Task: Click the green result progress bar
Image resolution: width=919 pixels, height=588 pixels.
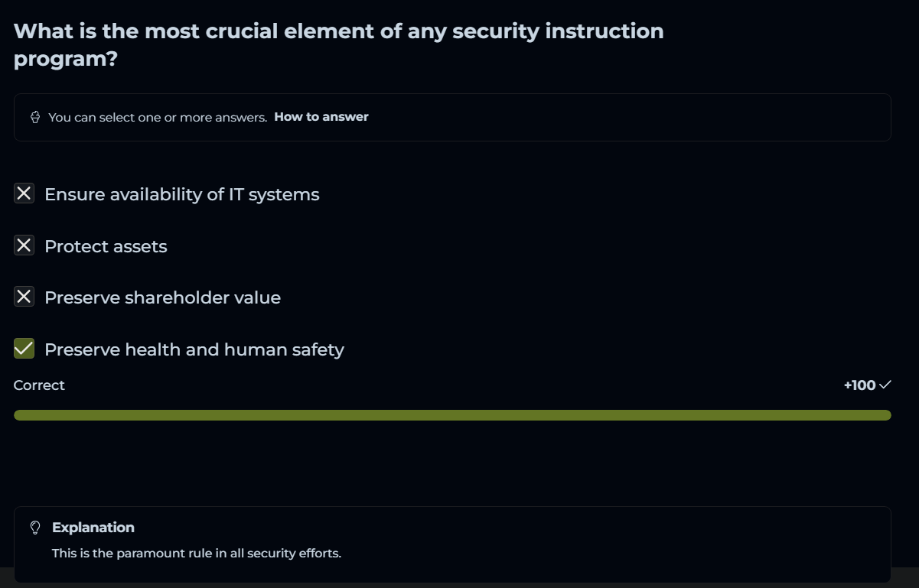Action: coord(452,415)
